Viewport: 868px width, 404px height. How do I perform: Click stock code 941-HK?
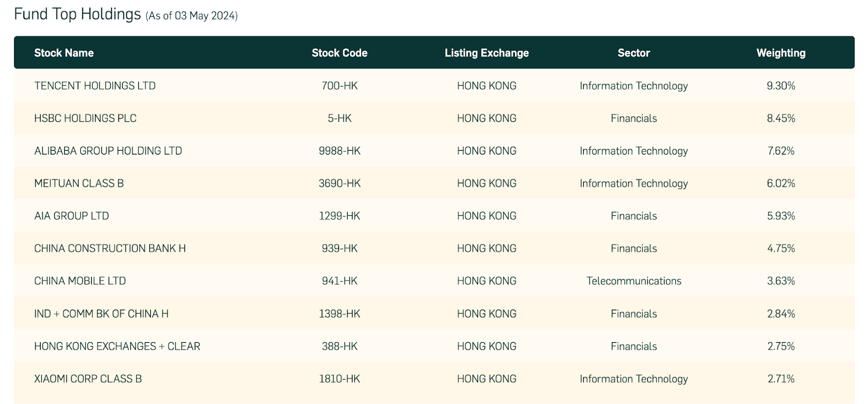point(340,281)
